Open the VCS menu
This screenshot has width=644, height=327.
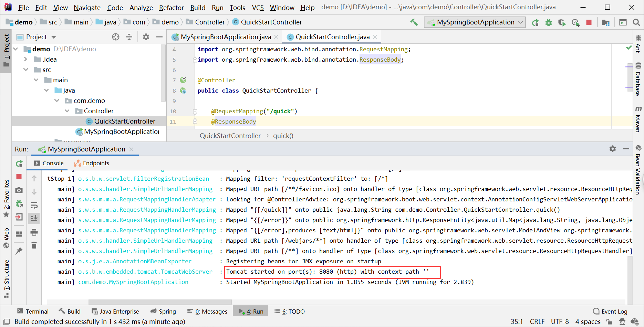[258, 8]
